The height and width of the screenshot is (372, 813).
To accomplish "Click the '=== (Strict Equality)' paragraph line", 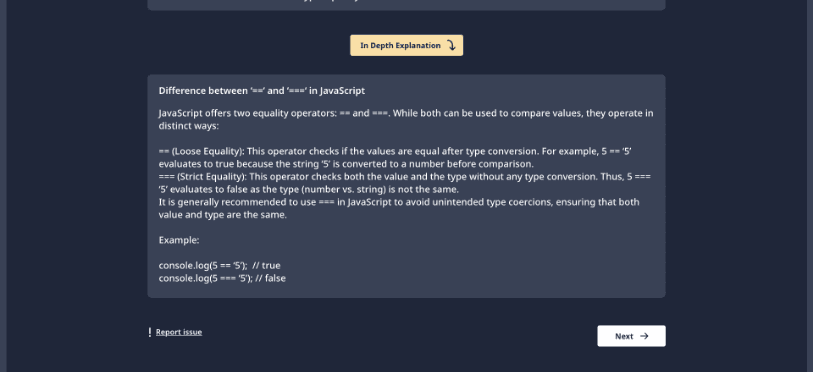I will coord(405,177).
